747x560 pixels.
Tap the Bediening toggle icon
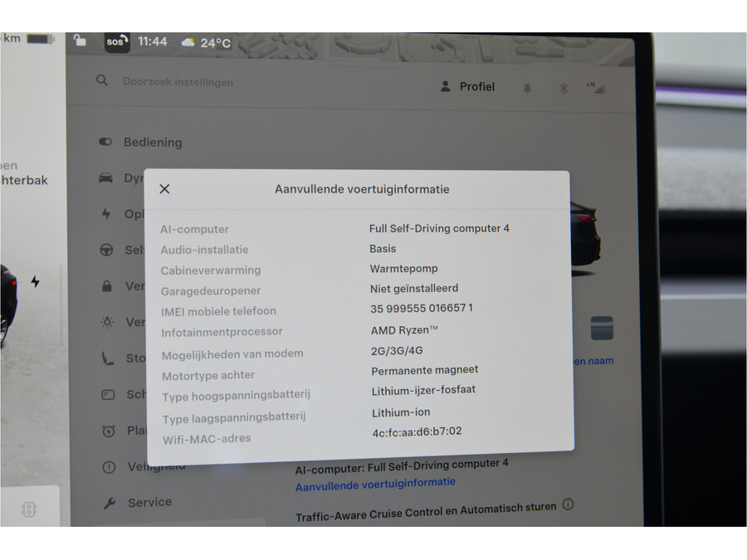coord(105,142)
